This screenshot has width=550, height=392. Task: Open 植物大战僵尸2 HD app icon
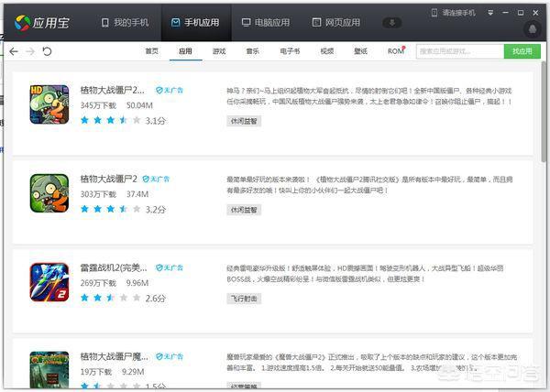click(x=49, y=104)
